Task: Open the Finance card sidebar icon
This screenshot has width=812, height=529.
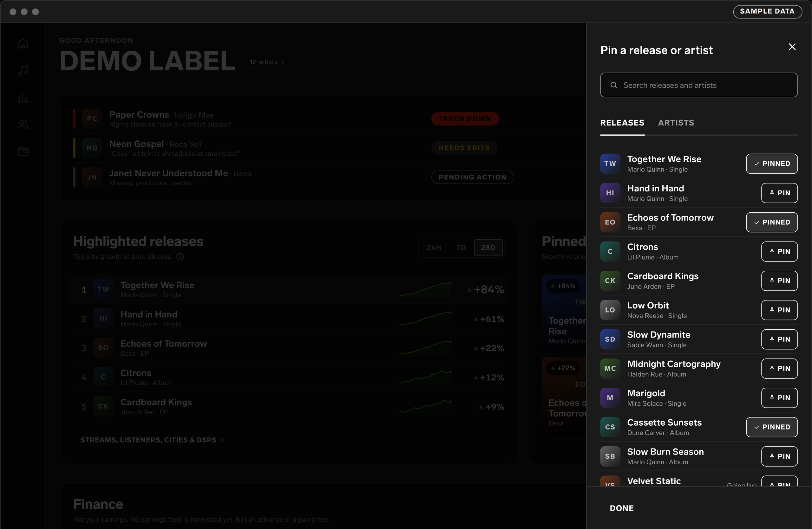Action: pyautogui.click(x=23, y=151)
